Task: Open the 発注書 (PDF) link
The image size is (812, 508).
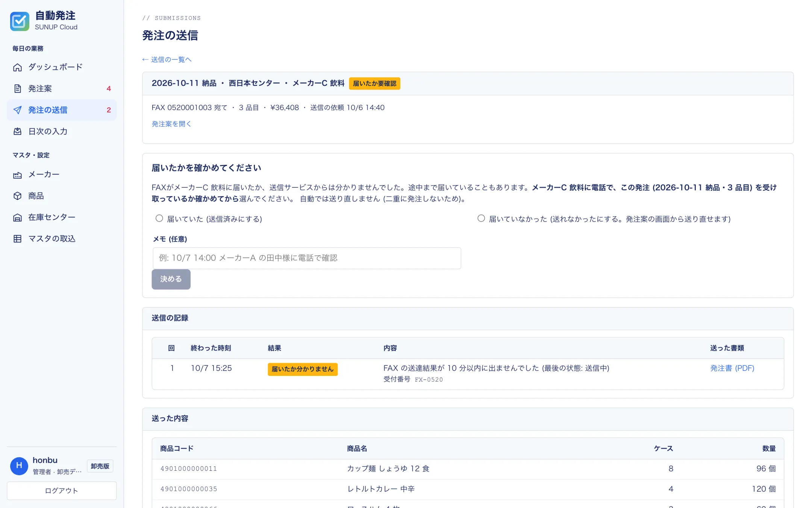Action: 732,368
